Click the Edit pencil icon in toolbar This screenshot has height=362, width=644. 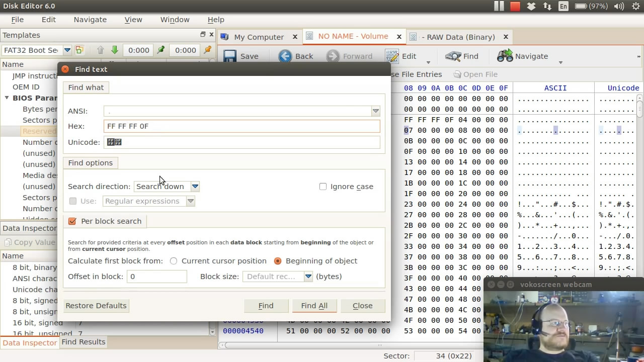pos(392,56)
